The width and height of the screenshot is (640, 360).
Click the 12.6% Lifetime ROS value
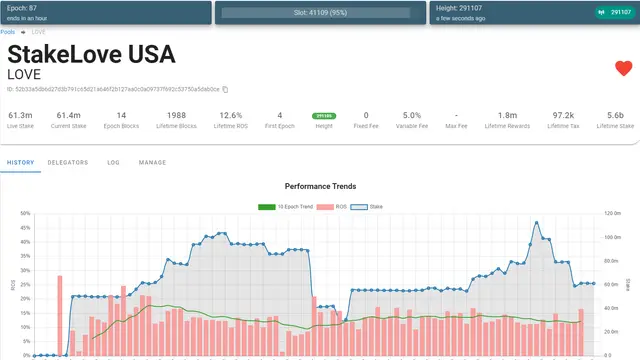pyautogui.click(x=231, y=116)
